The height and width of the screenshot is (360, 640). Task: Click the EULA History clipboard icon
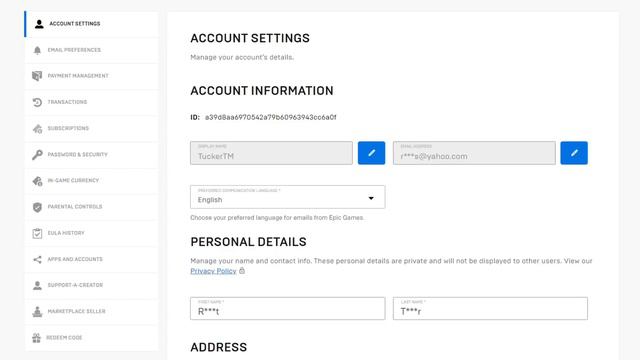37,233
